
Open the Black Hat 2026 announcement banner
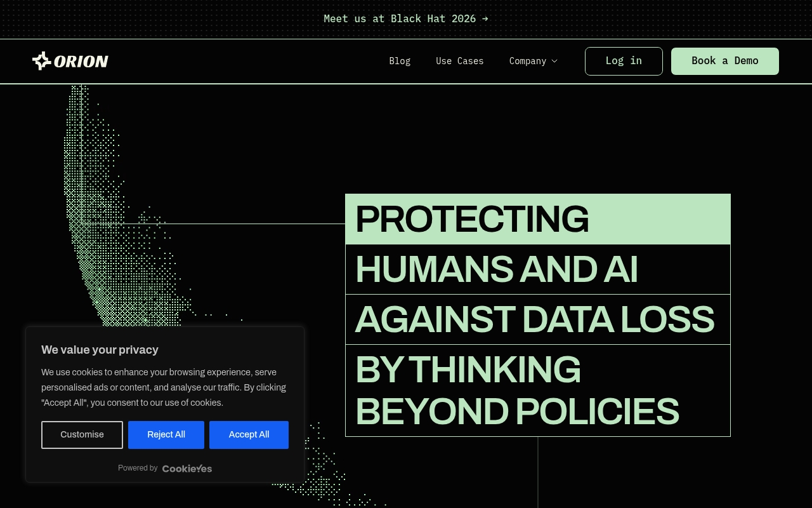point(406,19)
